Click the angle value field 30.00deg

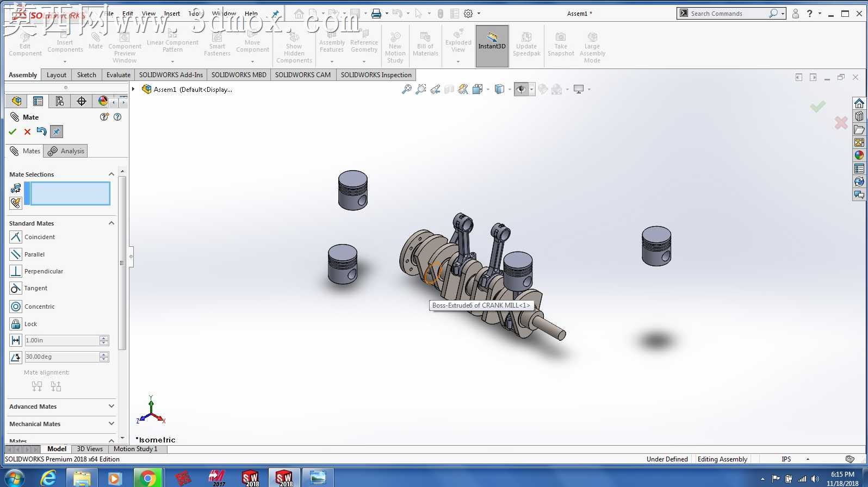tap(62, 357)
